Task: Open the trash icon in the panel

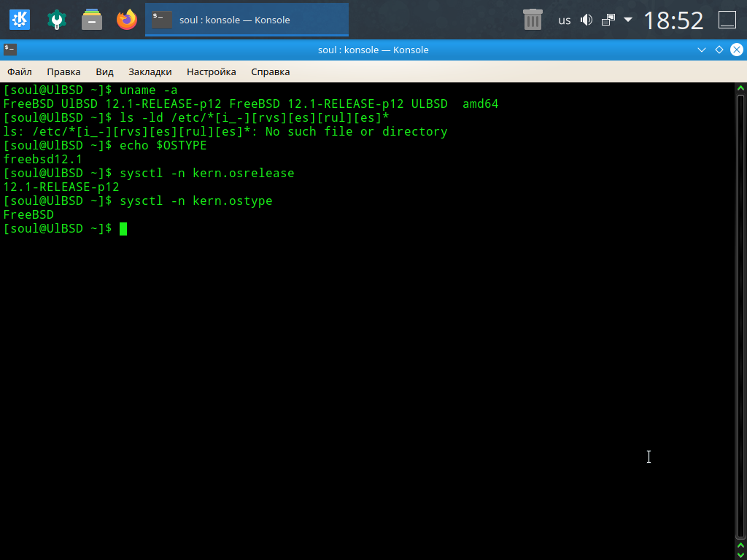Action: pyautogui.click(x=533, y=20)
